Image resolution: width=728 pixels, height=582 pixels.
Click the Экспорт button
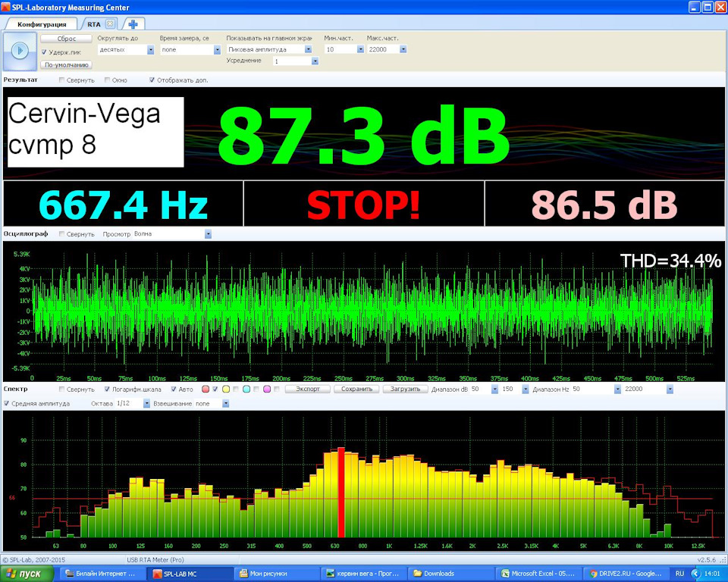click(x=308, y=389)
